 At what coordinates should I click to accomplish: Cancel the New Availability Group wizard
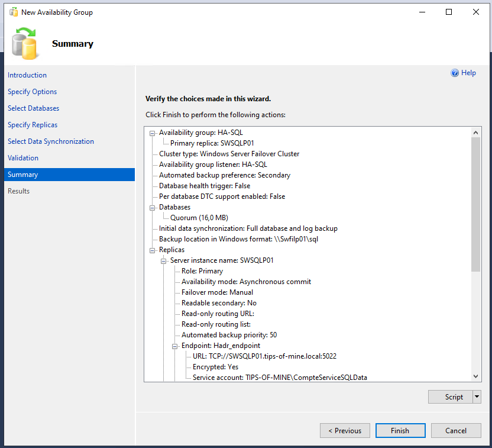(456, 431)
